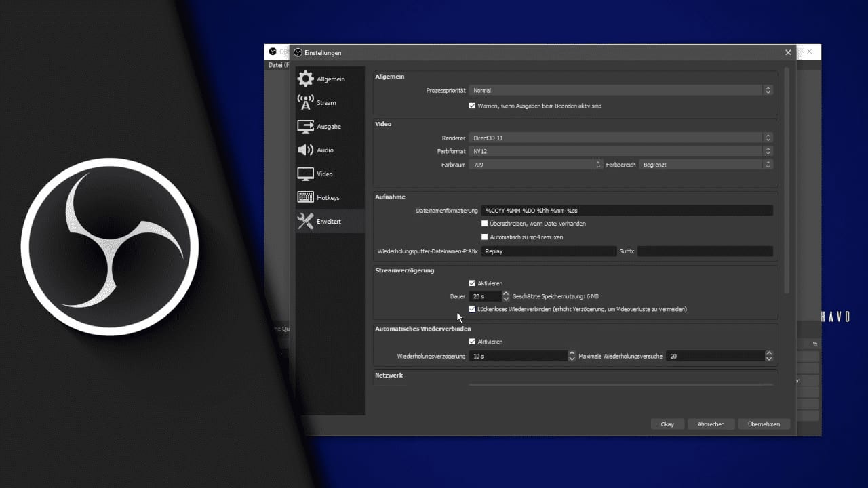The image size is (868, 488).
Task: Go to the Ausgabe settings section
Action: point(330,127)
